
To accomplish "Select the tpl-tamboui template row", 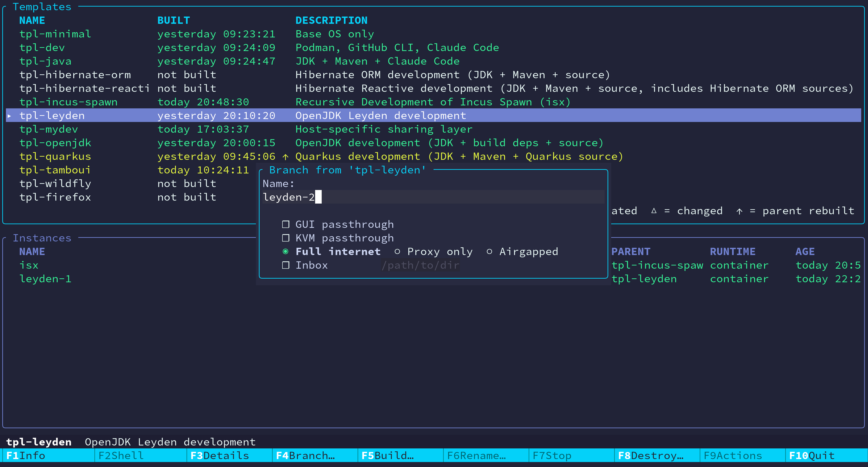I will [x=131, y=170].
